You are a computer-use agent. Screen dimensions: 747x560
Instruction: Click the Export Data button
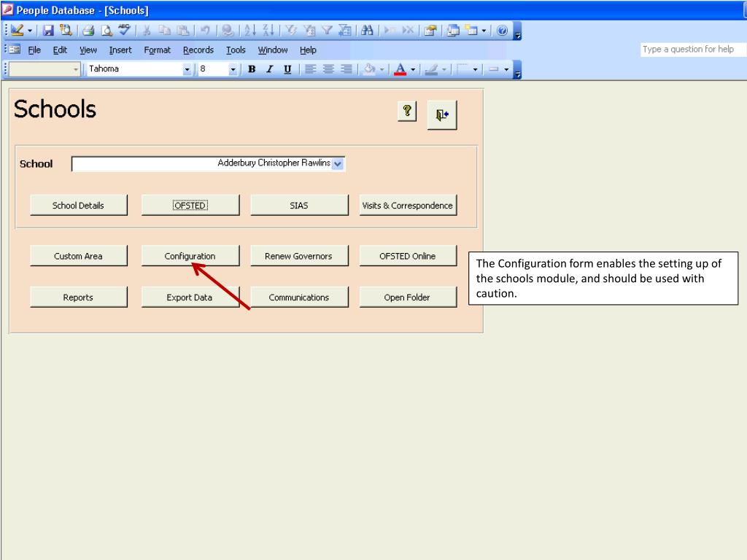click(190, 297)
